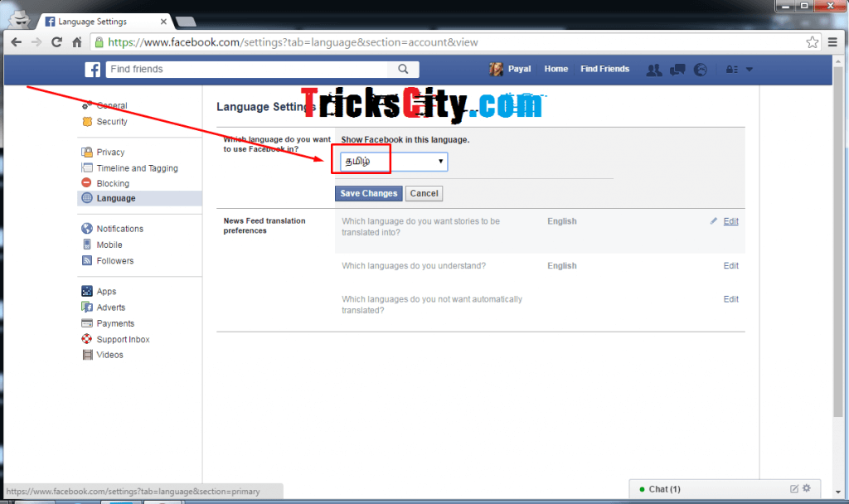Expand the account menu arrow
The height and width of the screenshot is (504, 849).
[x=750, y=70]
